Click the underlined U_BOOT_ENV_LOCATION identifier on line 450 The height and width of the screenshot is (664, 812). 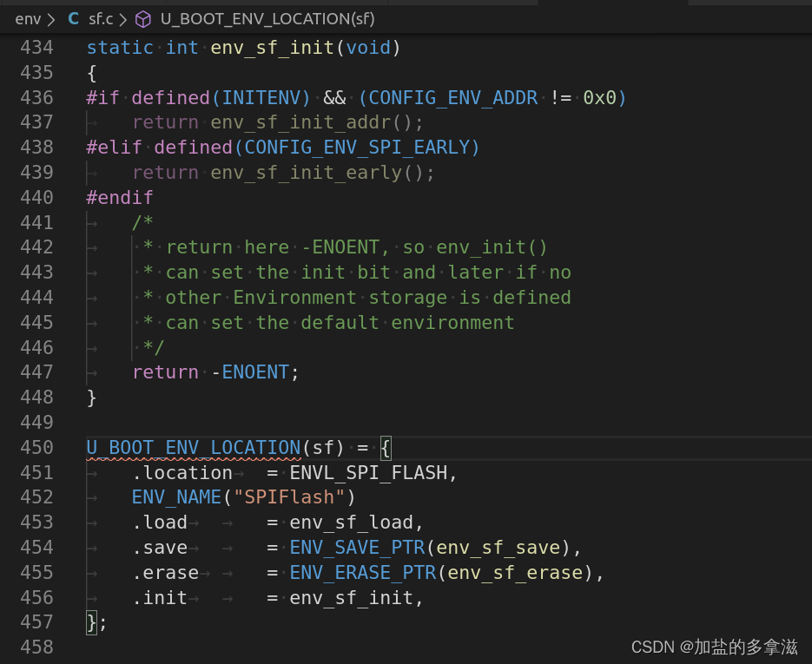click(x=193, y=447)
